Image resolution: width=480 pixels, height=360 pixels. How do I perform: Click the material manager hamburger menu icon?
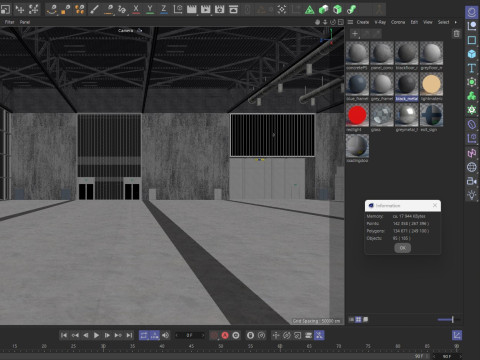[x=350, y=22]
